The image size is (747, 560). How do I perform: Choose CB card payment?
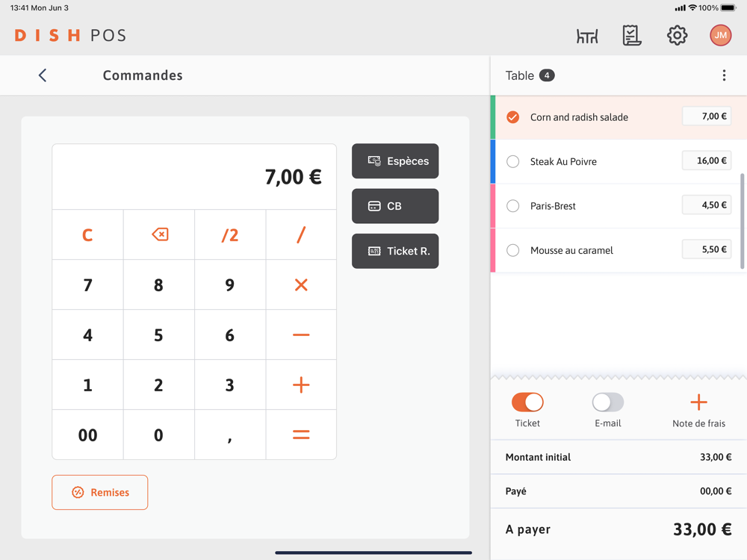pyautogui.click(x=395, y=206)
